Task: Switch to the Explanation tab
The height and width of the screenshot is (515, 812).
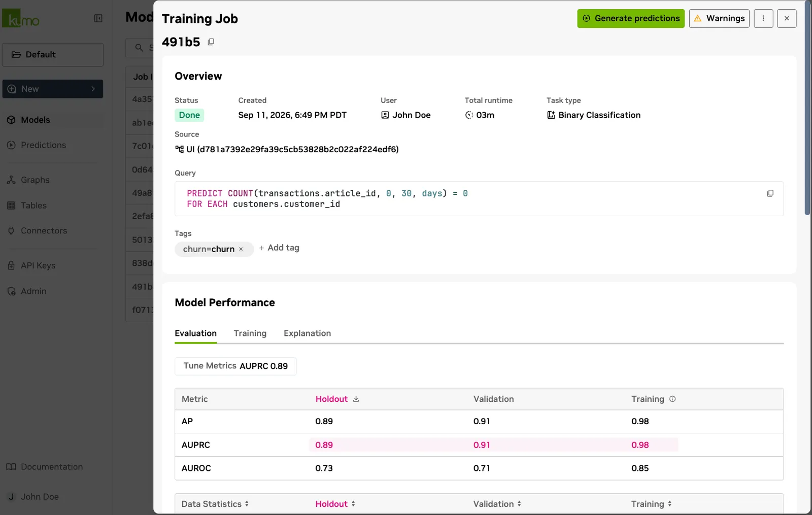Action: tap(307, 333)
